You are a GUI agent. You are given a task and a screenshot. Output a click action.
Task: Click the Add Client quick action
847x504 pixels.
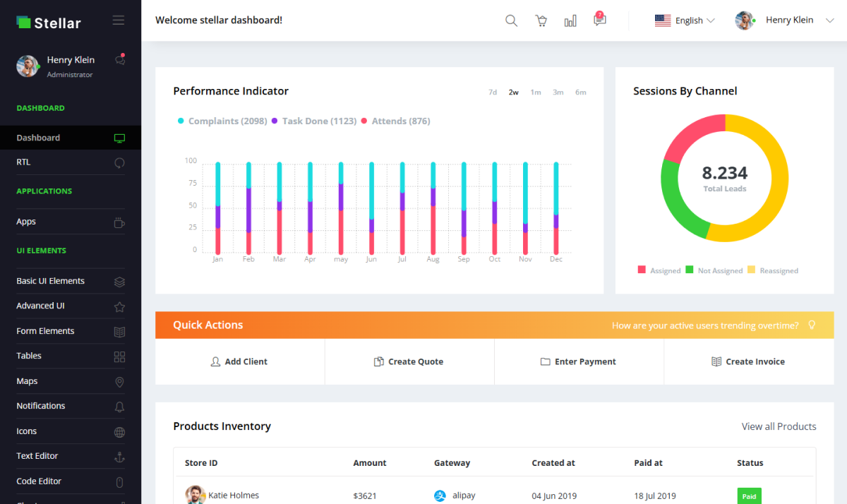coord(239,361)
